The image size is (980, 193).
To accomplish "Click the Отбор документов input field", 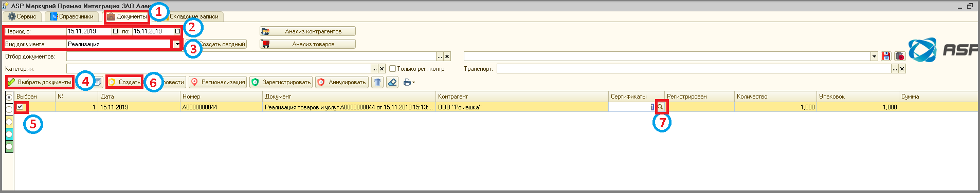I will pyautogui.click(x=251, y=56).
